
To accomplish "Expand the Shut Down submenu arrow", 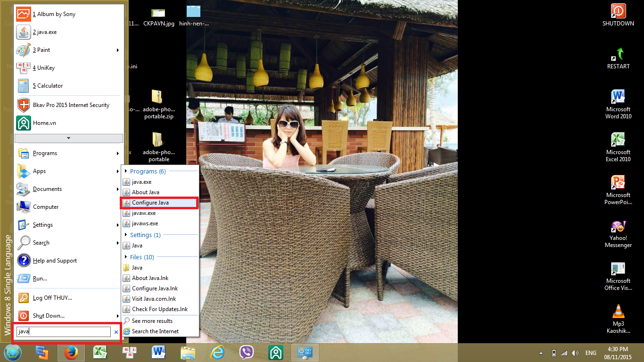I will coord(117,316).
